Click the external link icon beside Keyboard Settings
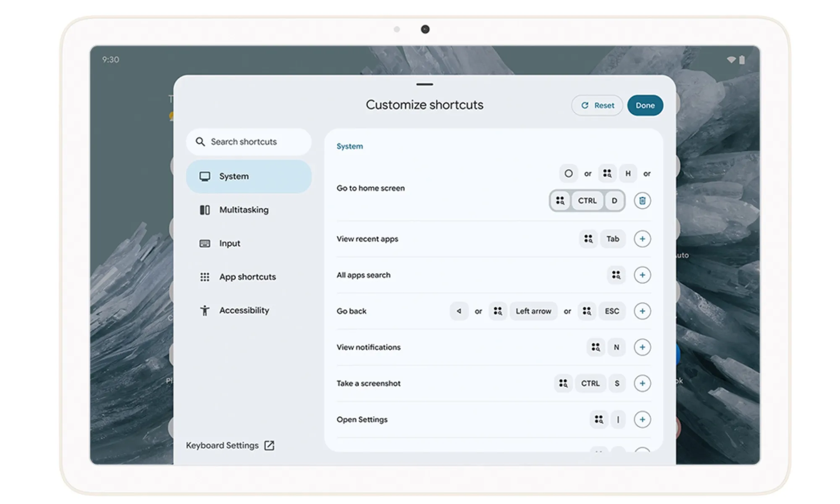Image resolution: width=840 pixels, height=504 pixels. [x=269, y=445]
